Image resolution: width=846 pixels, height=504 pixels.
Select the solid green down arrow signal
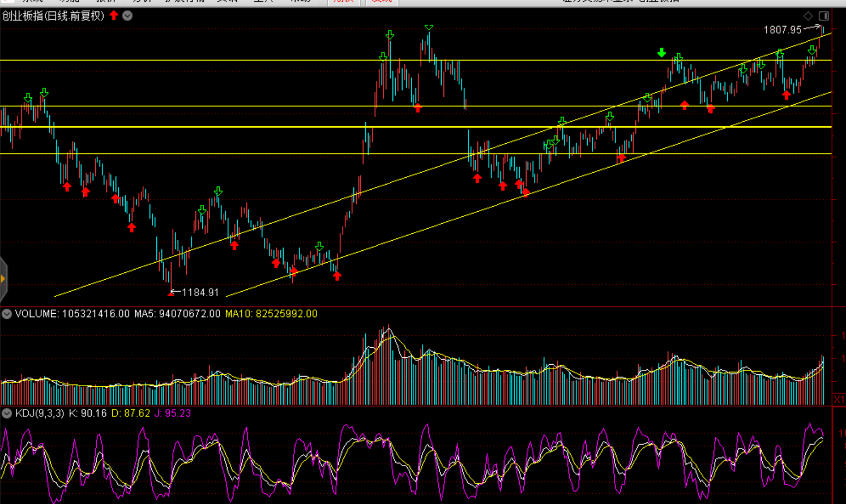(x=661, y=53)
